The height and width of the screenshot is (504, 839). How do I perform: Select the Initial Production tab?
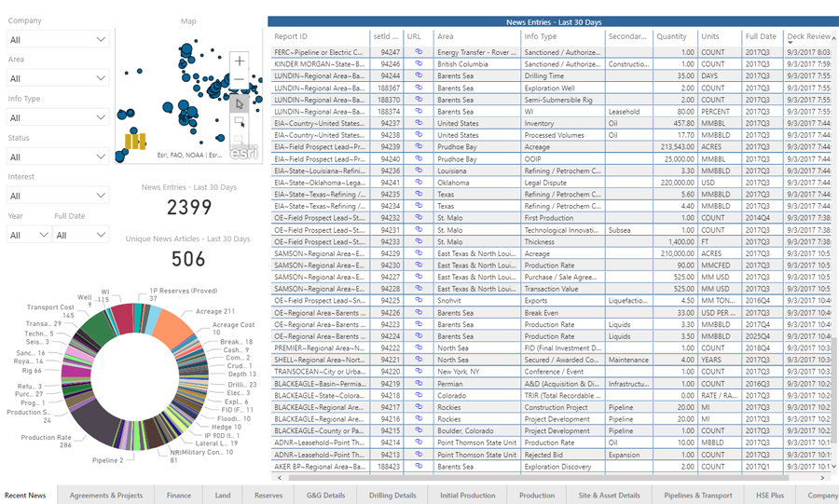(468, 495)
